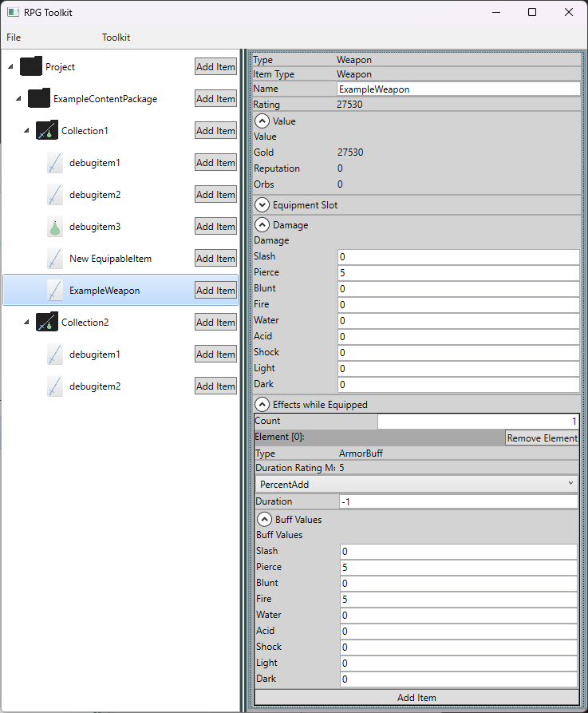Click the debugitem3 potion icon

click(x=55, y=227)
